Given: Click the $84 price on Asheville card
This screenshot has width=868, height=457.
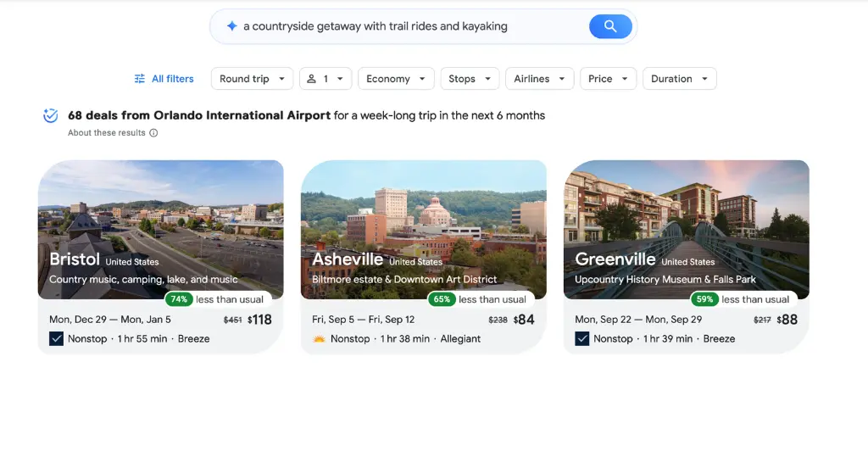Looking at the screenshot, I should coord(524,320).
